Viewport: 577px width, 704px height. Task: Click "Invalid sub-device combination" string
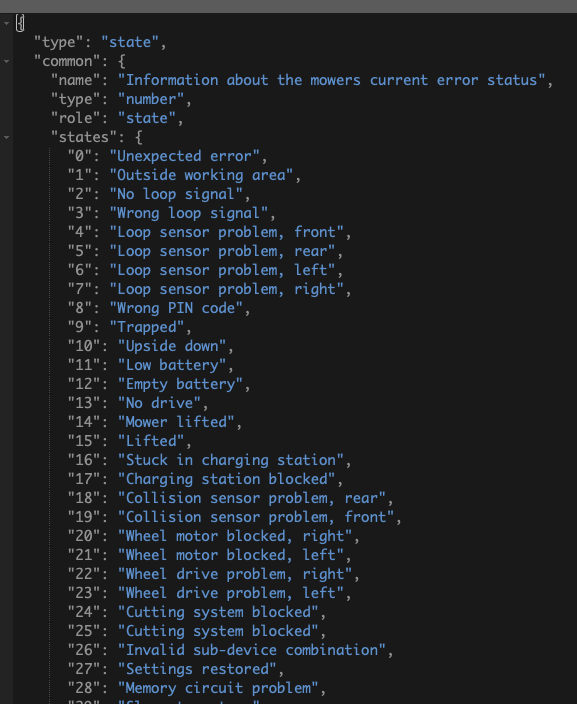click(251, 650)
